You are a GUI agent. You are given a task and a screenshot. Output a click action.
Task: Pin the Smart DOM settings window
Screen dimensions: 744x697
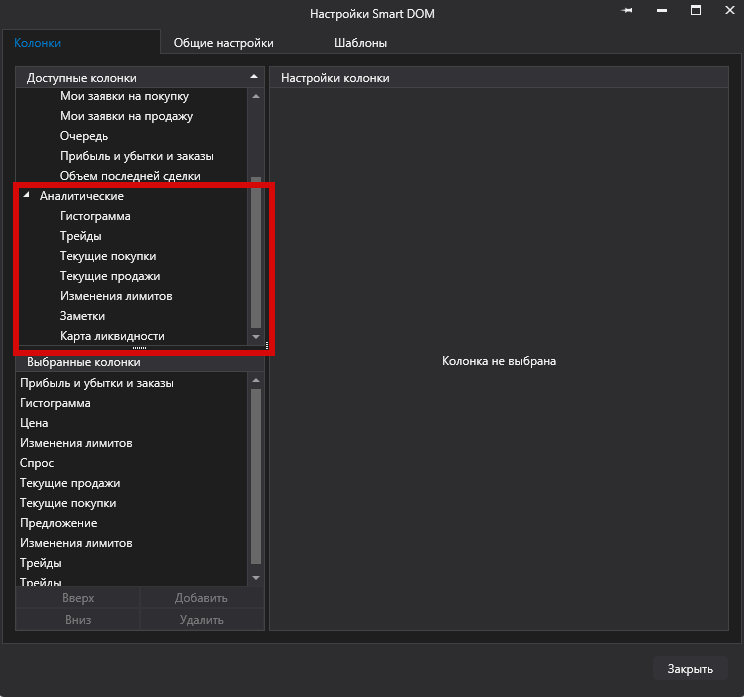pyautogui.click(x=627, y=10)
